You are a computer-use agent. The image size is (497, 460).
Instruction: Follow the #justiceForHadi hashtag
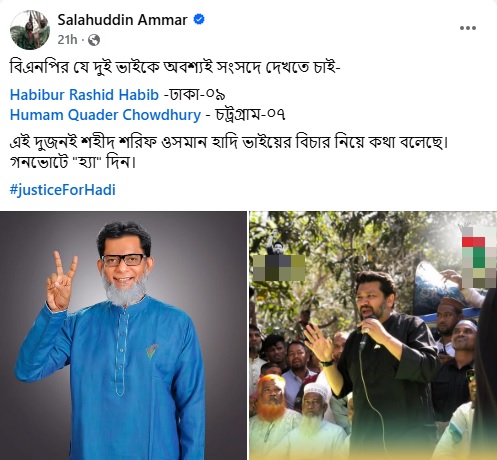click(x=63, y=190)
